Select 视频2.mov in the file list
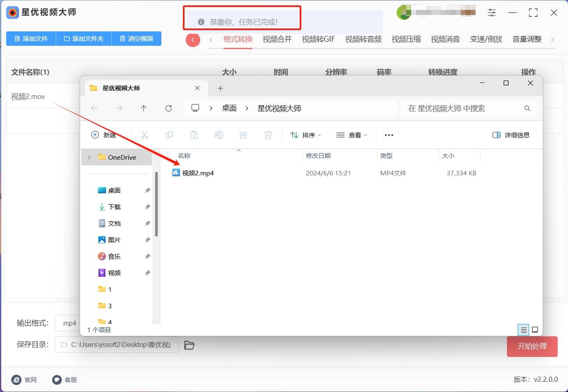This screenshot has height=392, width=568. tap(28, 97)
